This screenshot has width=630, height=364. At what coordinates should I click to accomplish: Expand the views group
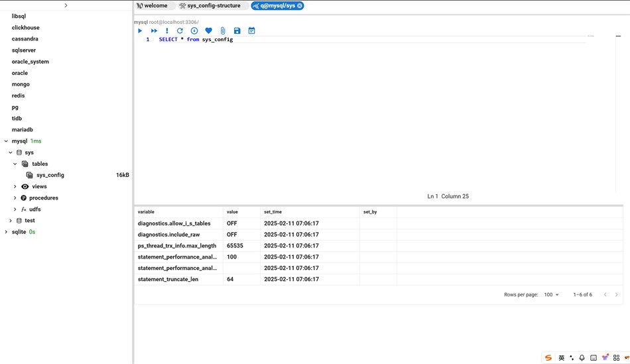pyautogui.click(x=15, y=186)
